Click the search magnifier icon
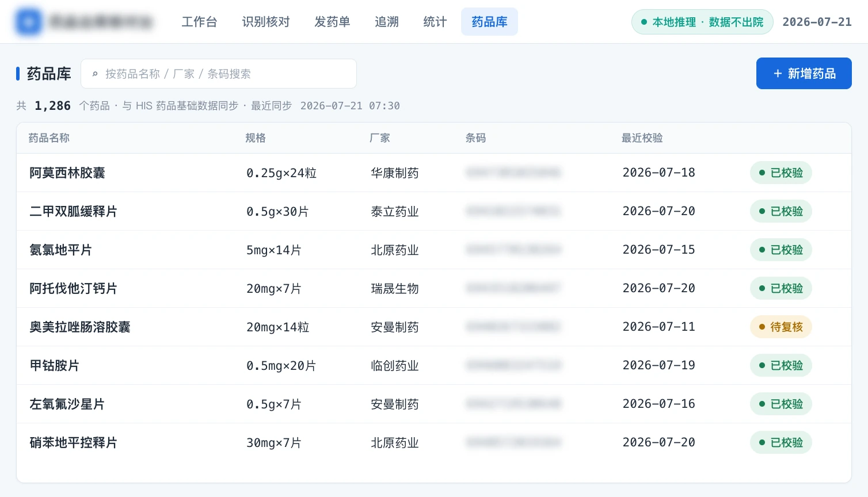This screenshot has width=868, height=497. [95, 74]
